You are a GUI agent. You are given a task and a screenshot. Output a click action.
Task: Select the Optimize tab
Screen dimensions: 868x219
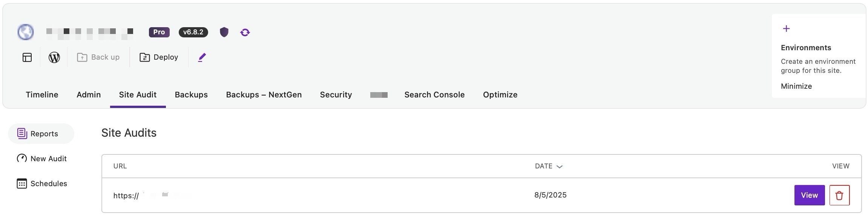coord(500,95)
